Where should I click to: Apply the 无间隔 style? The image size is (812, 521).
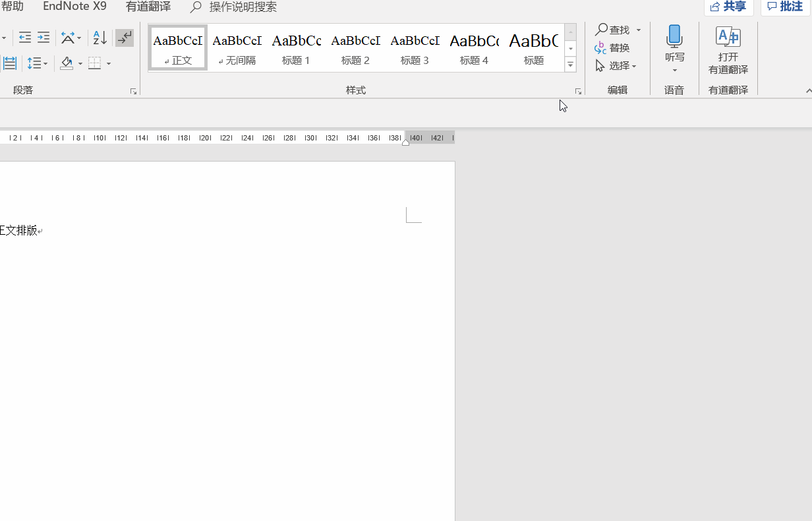click(x=237, y=47)
